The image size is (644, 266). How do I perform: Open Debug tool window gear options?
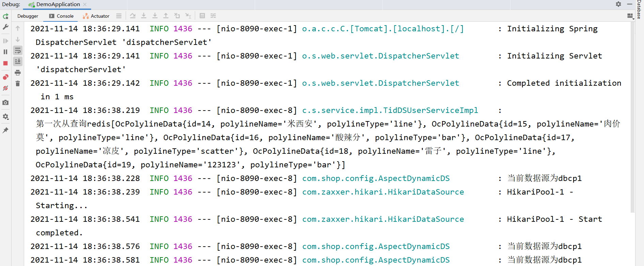(618, 4)
